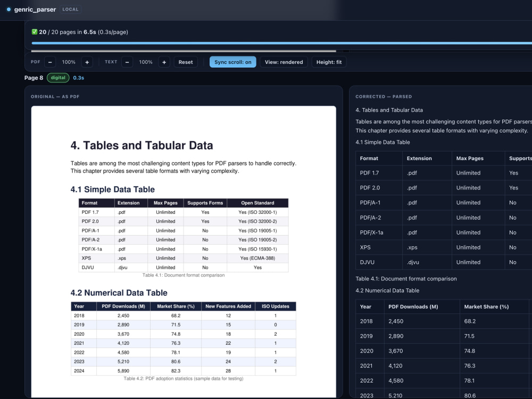
Task: Click the digital badge on Page 8
Action: point(58,78)
